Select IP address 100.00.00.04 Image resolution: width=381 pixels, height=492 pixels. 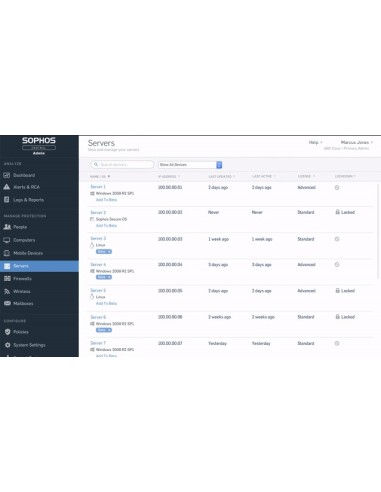coord(170,265)
